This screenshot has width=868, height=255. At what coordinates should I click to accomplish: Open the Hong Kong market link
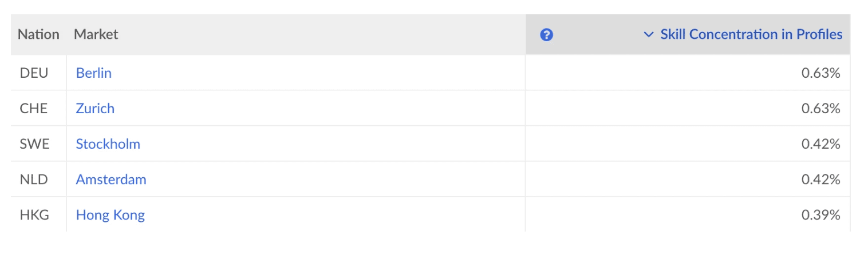point(111,216)
